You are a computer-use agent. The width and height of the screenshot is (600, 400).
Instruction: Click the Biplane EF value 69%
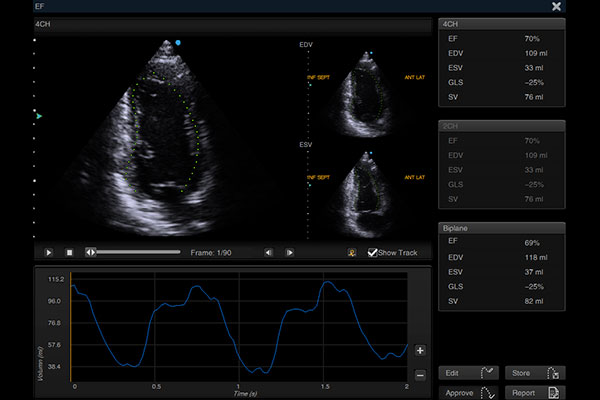[532, 243]
